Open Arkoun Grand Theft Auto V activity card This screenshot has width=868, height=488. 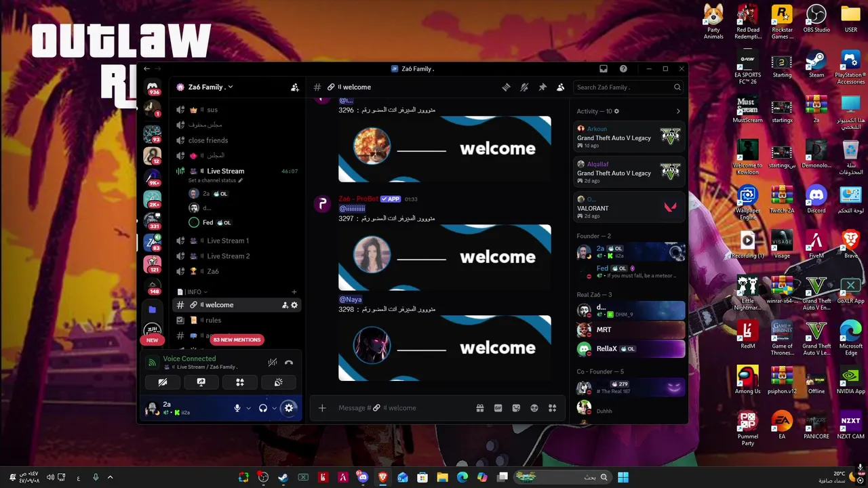point(629,138)
